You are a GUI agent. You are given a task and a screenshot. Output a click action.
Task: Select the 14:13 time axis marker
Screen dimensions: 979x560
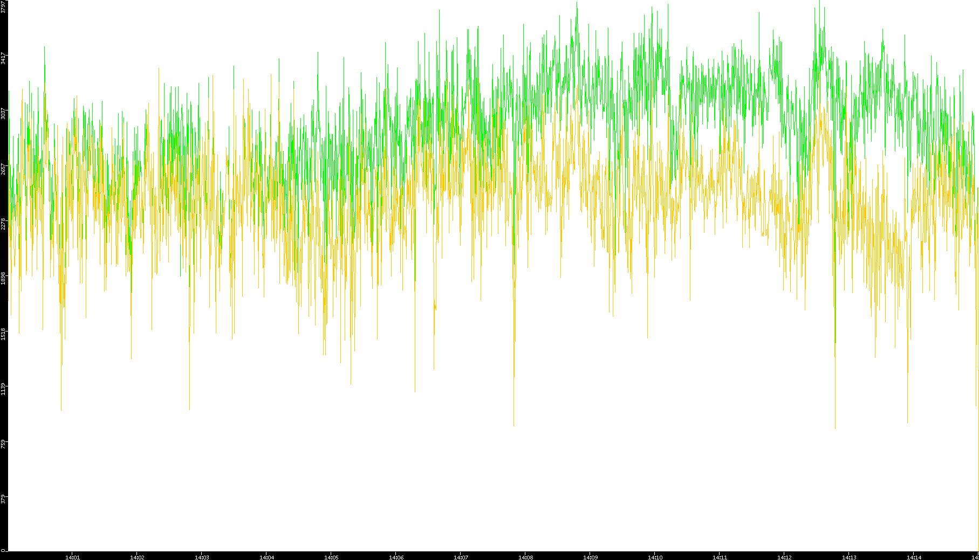849,557
